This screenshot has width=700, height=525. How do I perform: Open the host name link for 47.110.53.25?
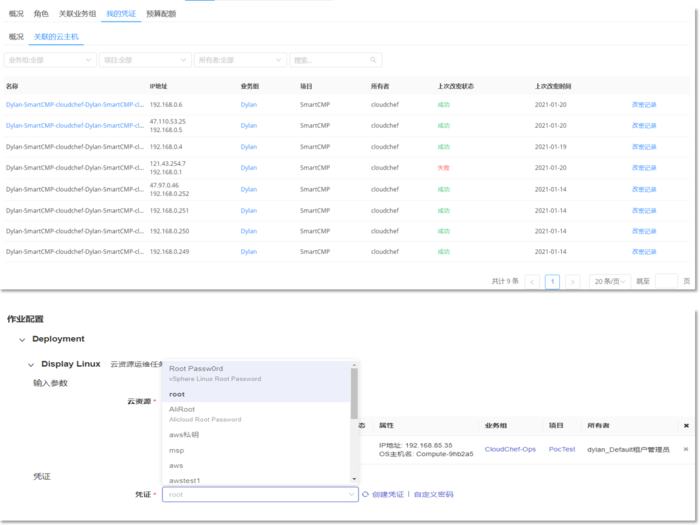75,125
